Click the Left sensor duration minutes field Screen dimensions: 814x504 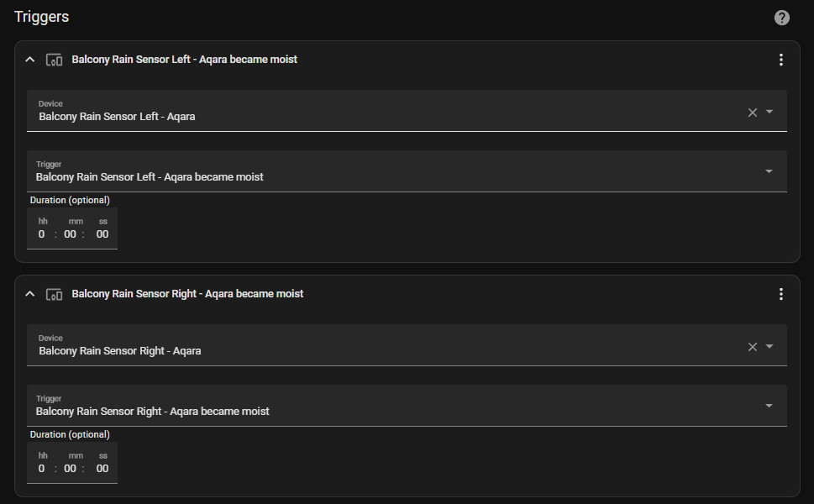pyautogui.click(x=71, y=234)
